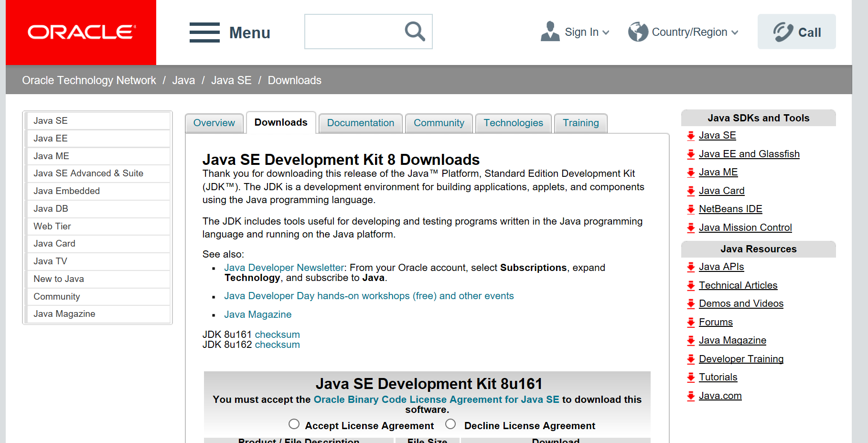Click the Country/Region globe icon

click(x=638, y=32)
